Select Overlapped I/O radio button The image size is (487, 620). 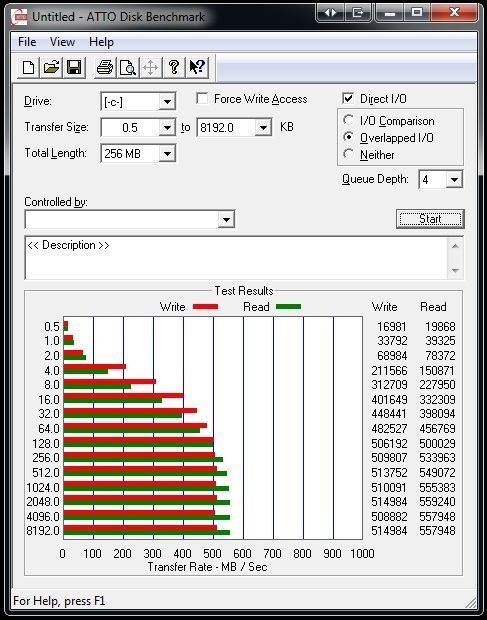point(348,137)
